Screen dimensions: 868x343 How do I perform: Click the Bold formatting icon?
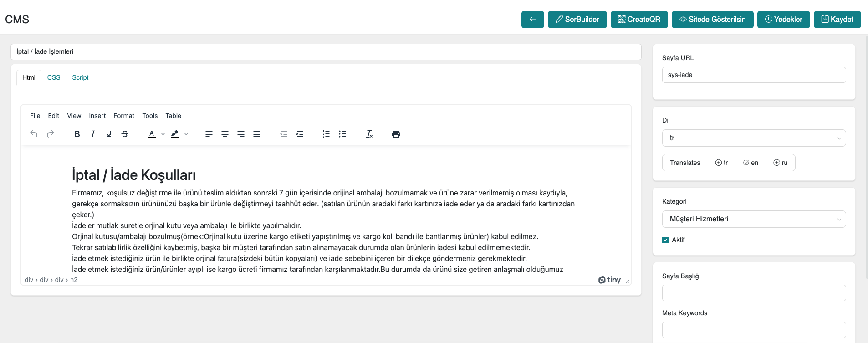[77, 134]
